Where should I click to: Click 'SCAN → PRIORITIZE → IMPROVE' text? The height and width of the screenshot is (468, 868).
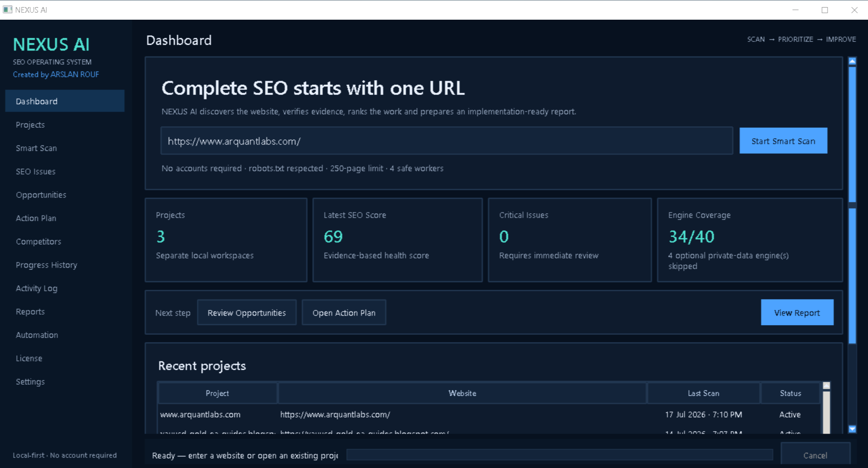801,39
